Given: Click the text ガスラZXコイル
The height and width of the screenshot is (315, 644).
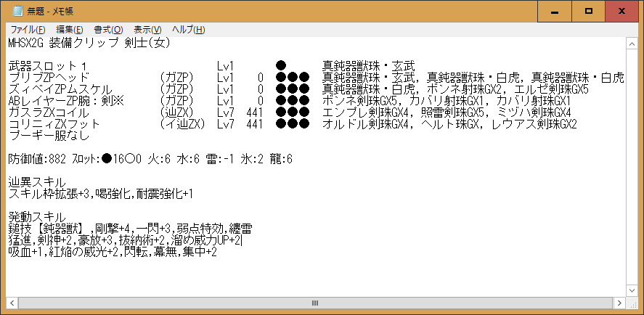Looking at the screenshot, I should (49, 112).
